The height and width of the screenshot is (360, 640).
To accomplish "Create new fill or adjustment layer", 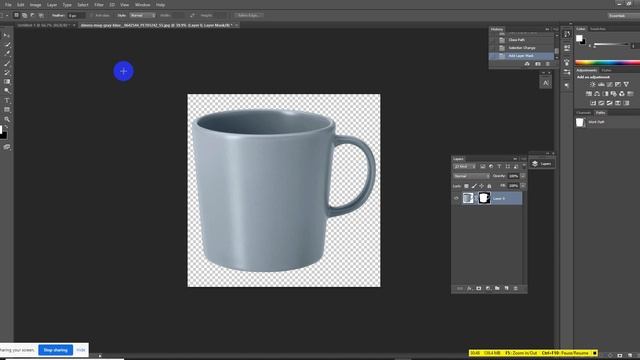I will [x=488, y=288].
